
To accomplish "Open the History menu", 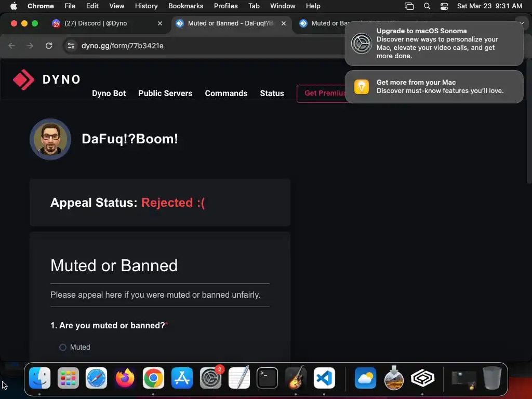I will click(146, 6).
